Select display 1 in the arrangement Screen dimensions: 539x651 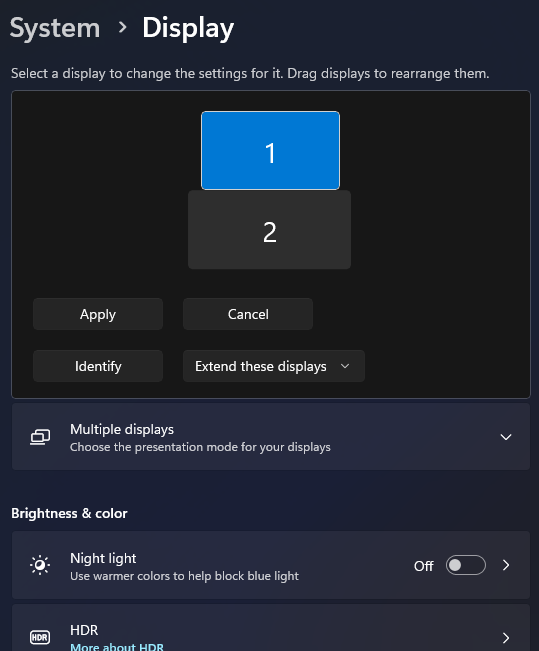pos(270,150)
